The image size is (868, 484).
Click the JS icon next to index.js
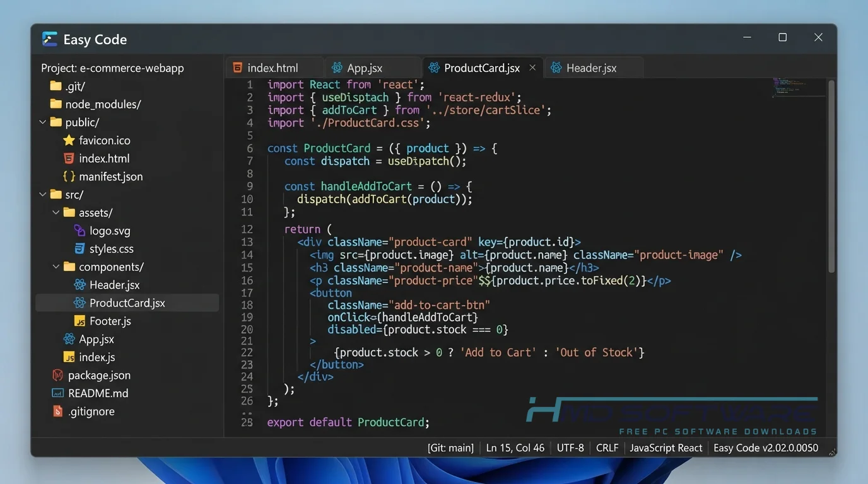tap(69, 357)
